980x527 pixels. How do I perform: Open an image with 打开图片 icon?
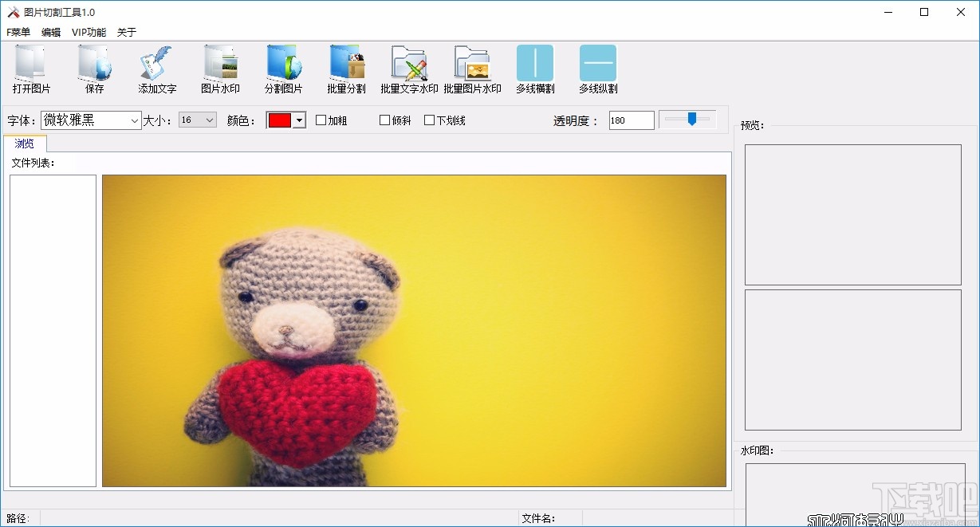(32, 70)
